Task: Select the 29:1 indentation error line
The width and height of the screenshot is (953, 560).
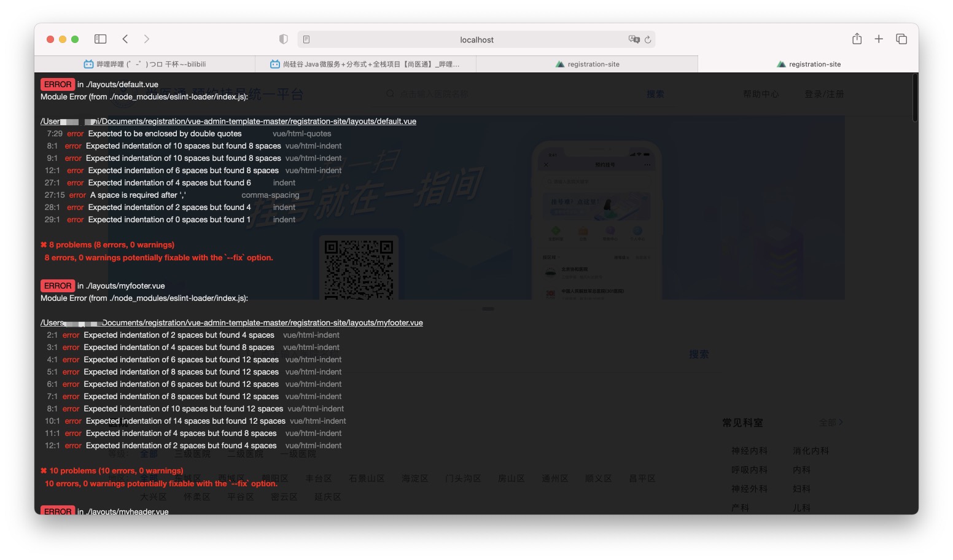Action: 170,220
